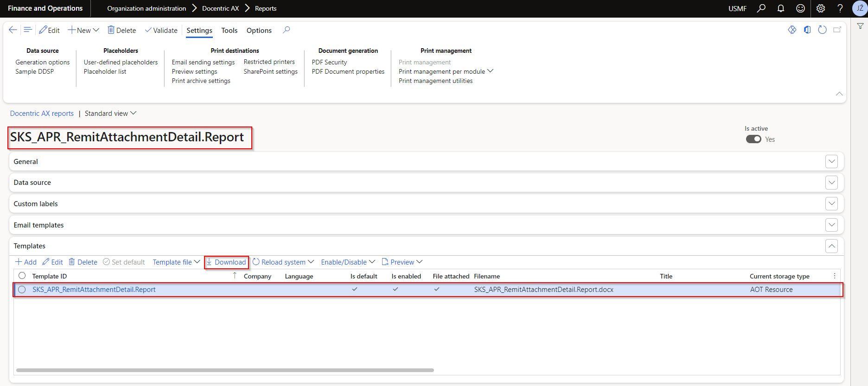Open the JZ user account avatar
This screenshot has width=868, height=386.
pos(860,8)
